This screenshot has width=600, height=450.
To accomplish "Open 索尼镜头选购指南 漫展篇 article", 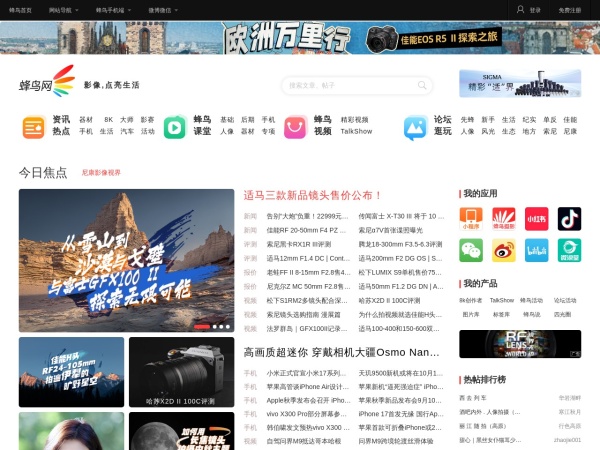I will tap(303, 315).
